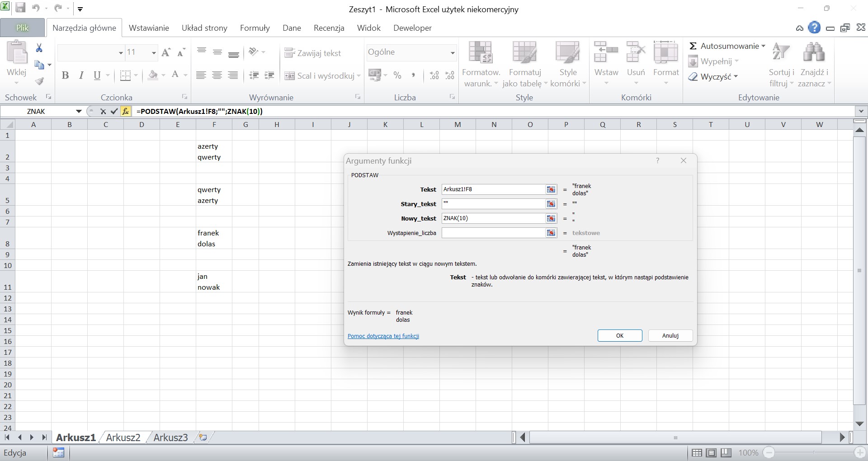Screen dimensions: 868x461
Task: Open the Plik menu
Action: click(x=22, y=28)
